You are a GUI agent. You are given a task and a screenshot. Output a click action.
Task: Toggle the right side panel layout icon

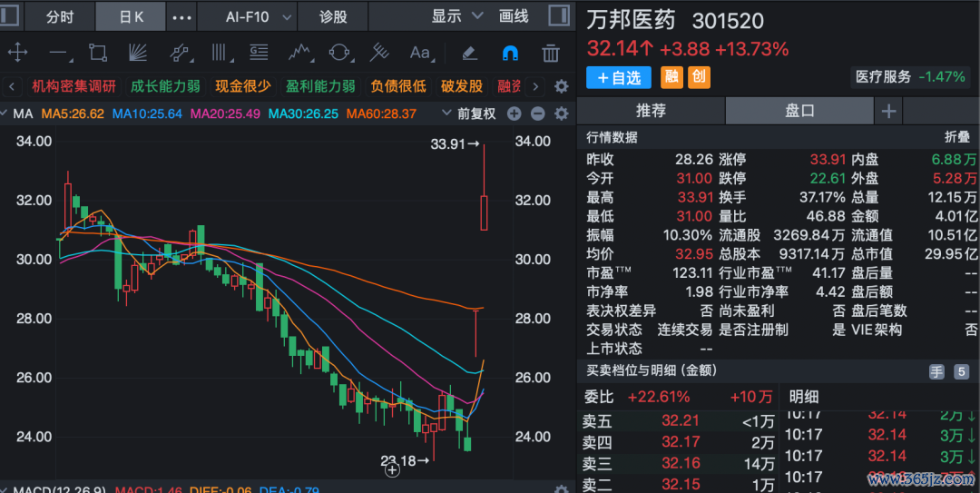pos(559,16)
